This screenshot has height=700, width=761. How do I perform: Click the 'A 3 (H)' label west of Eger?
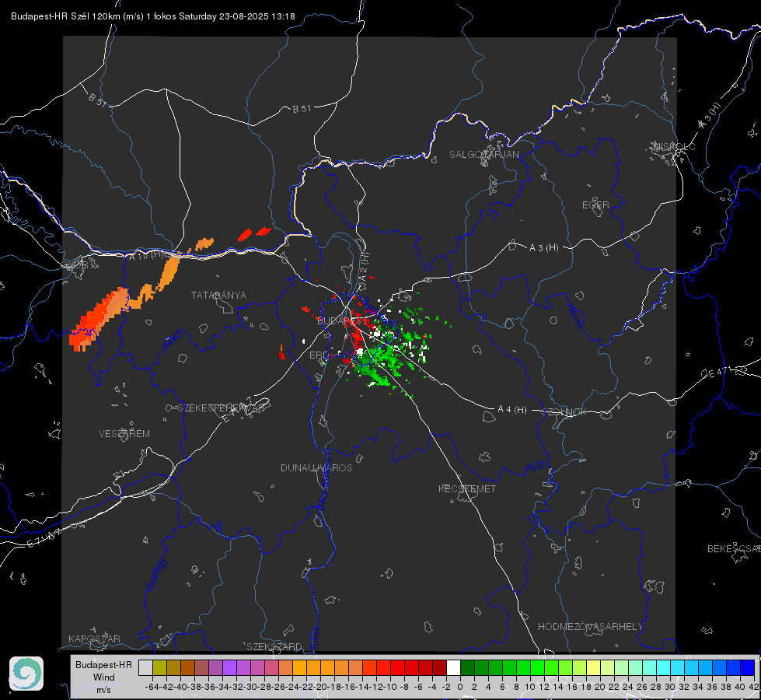tap(543, 248)
